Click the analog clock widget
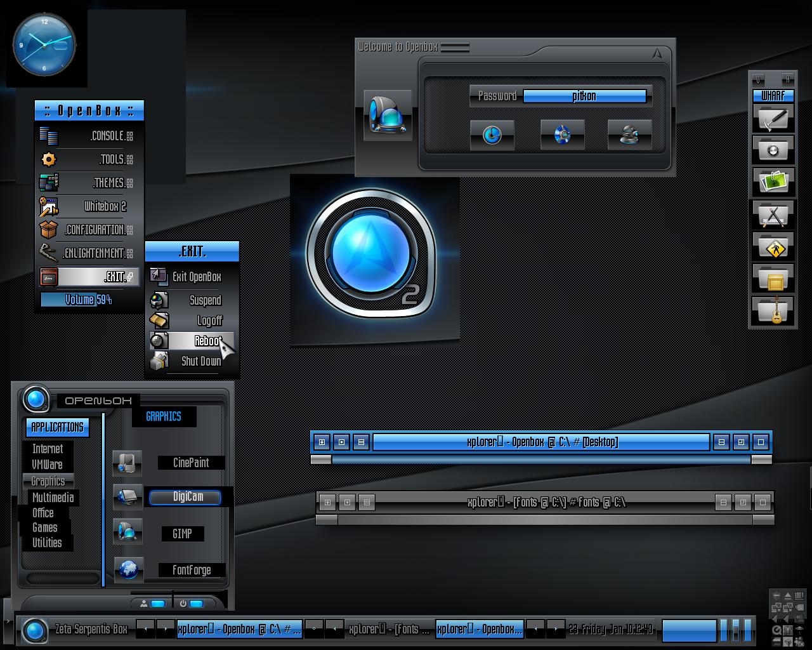Image resolution: width=812 pixels, height=650 pixels. pyautogui.click(x=44, y=44)
